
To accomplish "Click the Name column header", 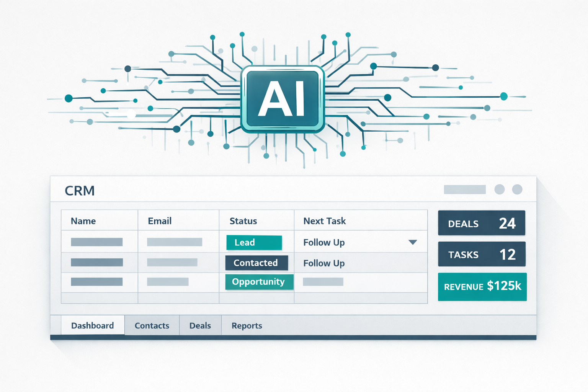I will tap(83, 221).
